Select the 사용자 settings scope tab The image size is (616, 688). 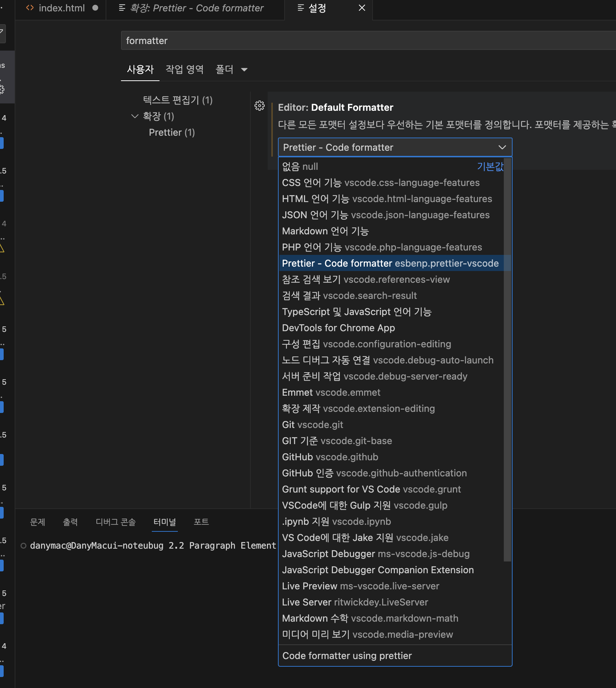[140, 69]
